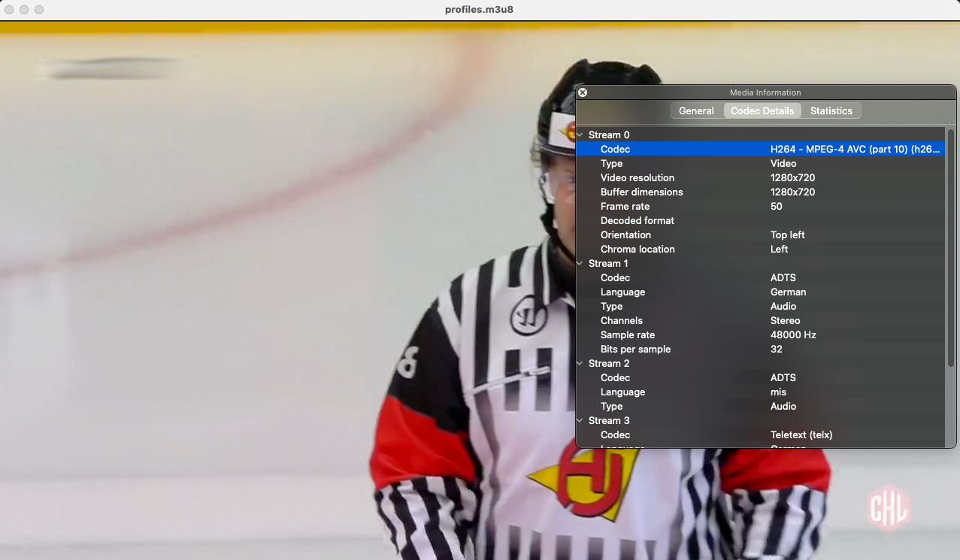
Task: Select the Decoded format row
Action: click(x=760, y=220)
